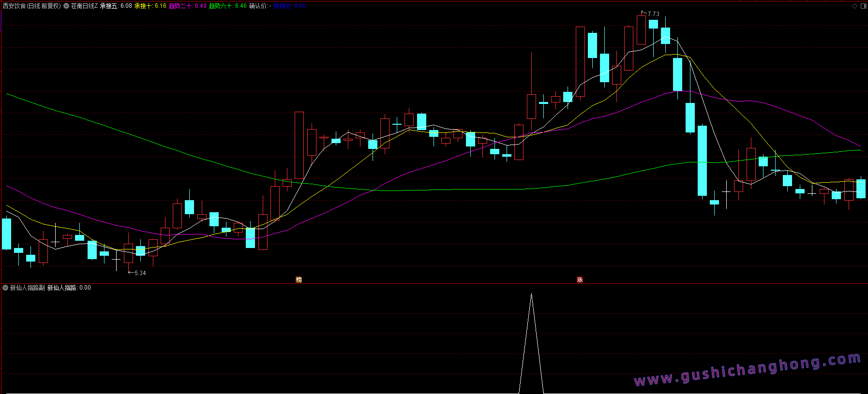Select the yellow 承接十: 6.16 label

[x=150, y=6]
